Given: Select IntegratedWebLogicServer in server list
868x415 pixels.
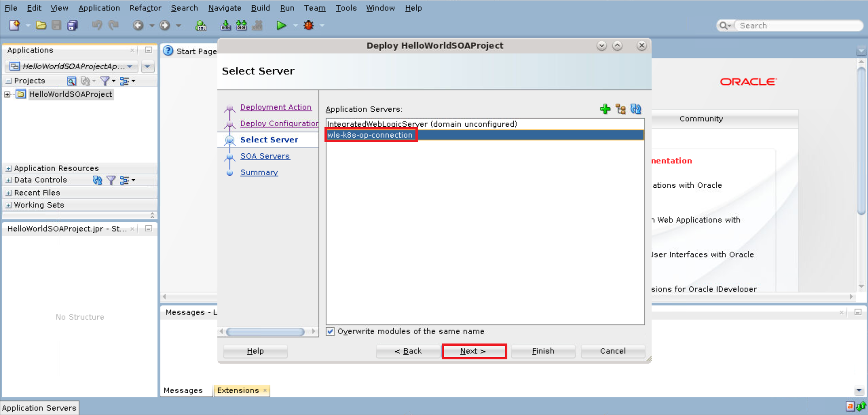Looking at the screenshot, I should (485, 124).
